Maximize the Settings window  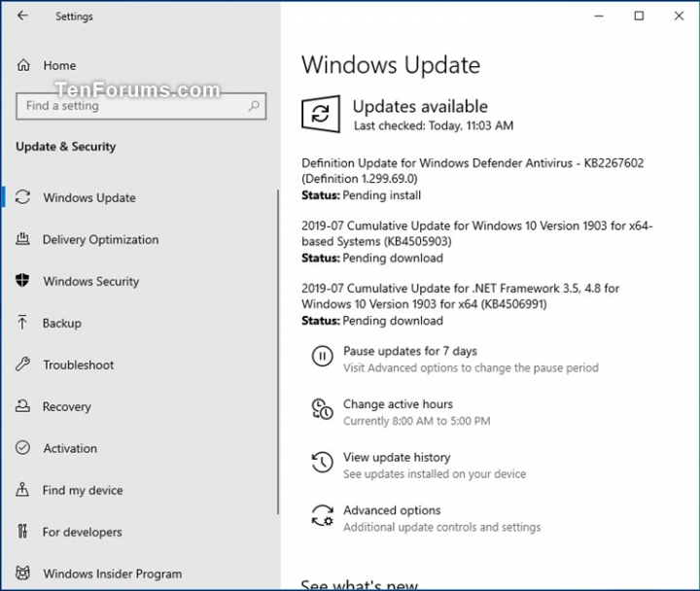point(639,17)
